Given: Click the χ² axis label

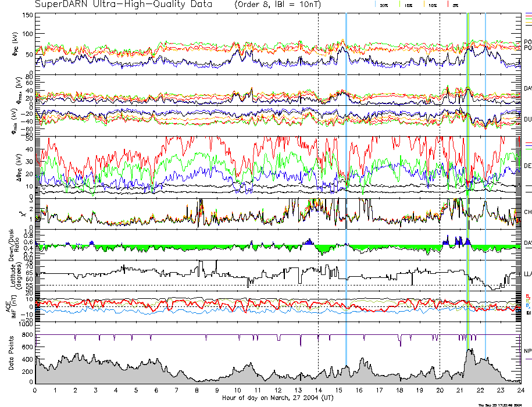Looking at the screenshot, I should point(23,214).
